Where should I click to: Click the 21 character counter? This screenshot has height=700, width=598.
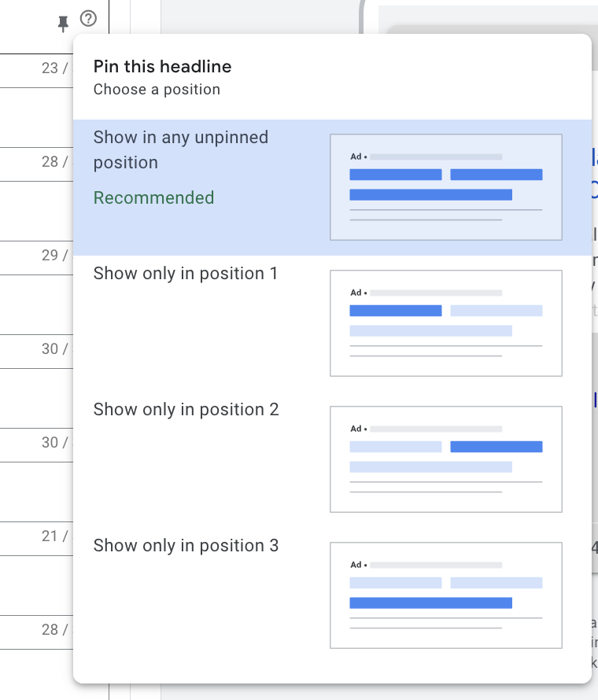[x=50, y=536]
